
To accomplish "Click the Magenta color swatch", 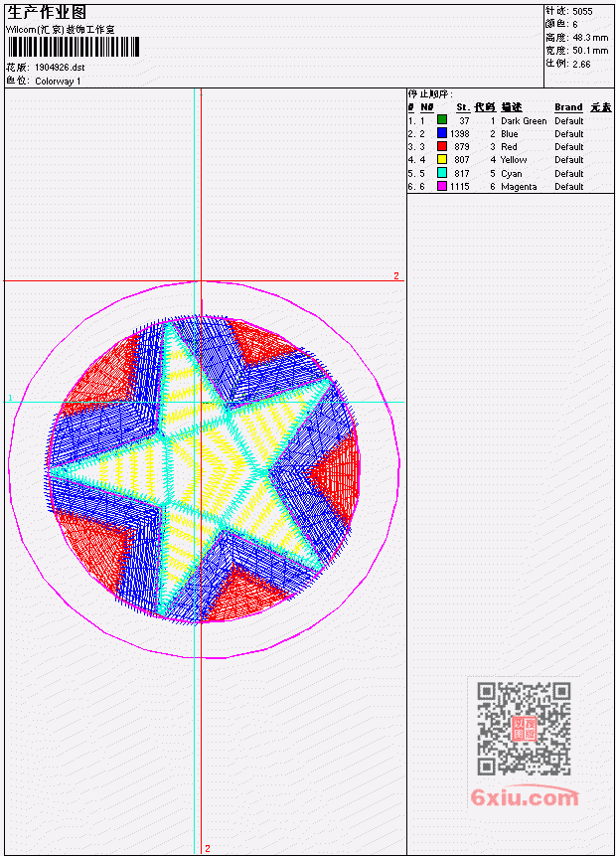I will tap(442, 186).
